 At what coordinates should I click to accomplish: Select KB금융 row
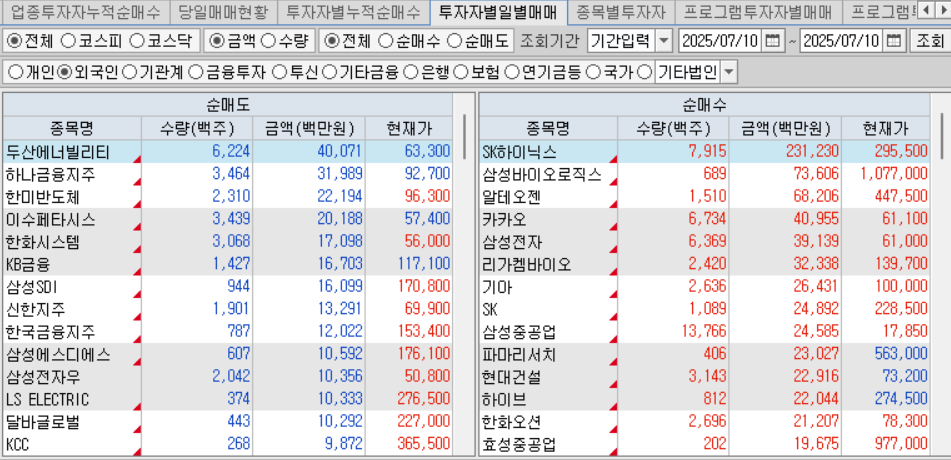(x=227, y=264)
